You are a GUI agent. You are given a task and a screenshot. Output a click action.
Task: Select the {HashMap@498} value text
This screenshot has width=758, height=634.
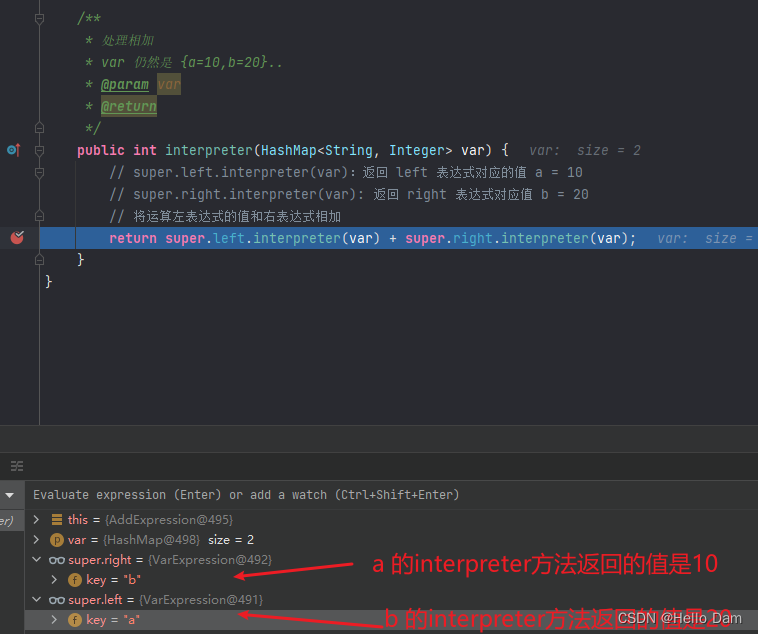click(151, 540)
